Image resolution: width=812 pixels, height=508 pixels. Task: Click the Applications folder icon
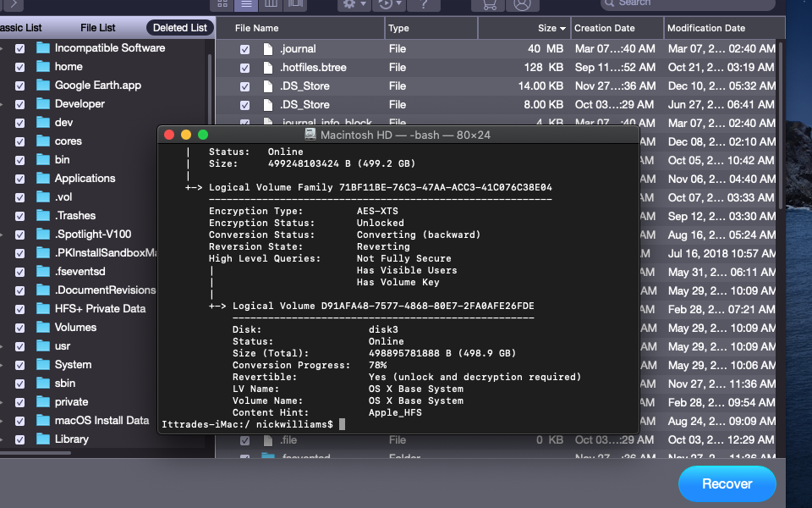tap(43, 179)
